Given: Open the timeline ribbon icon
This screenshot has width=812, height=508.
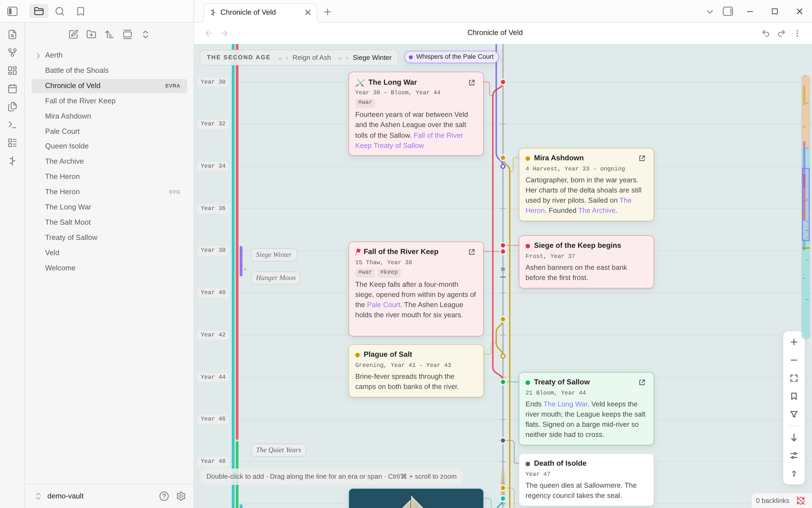Looking at the screenshot, I should click(x=13, y=161).
